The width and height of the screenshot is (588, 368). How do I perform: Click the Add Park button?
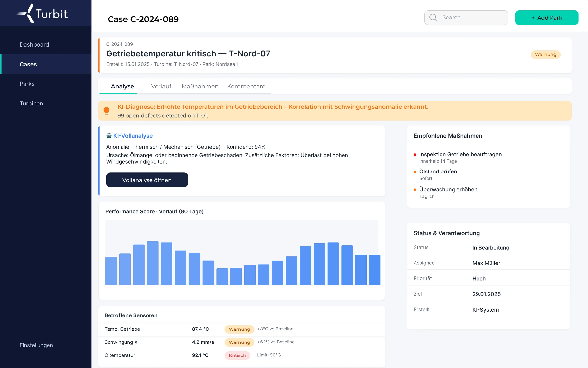click(547, 18)
